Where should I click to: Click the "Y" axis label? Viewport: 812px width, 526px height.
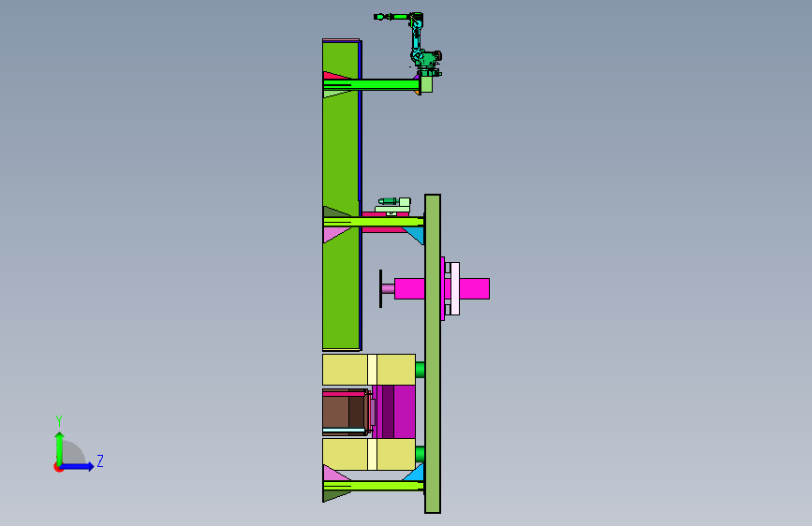59,421
